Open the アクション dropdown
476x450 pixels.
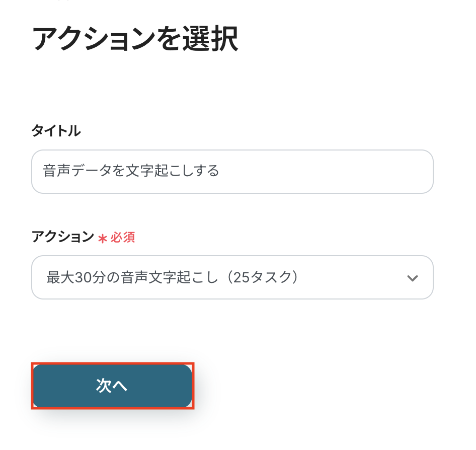(232, 277)
